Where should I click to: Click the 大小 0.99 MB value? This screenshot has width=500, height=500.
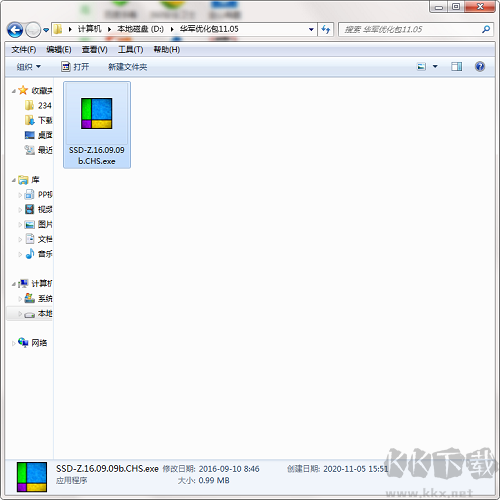[214, 480]
